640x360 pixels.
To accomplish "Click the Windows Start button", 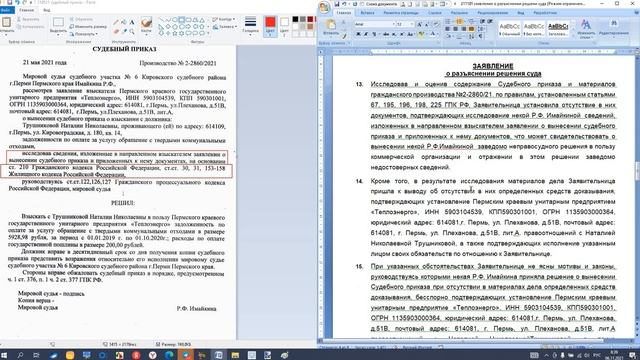I will click(x=4, y=355).
